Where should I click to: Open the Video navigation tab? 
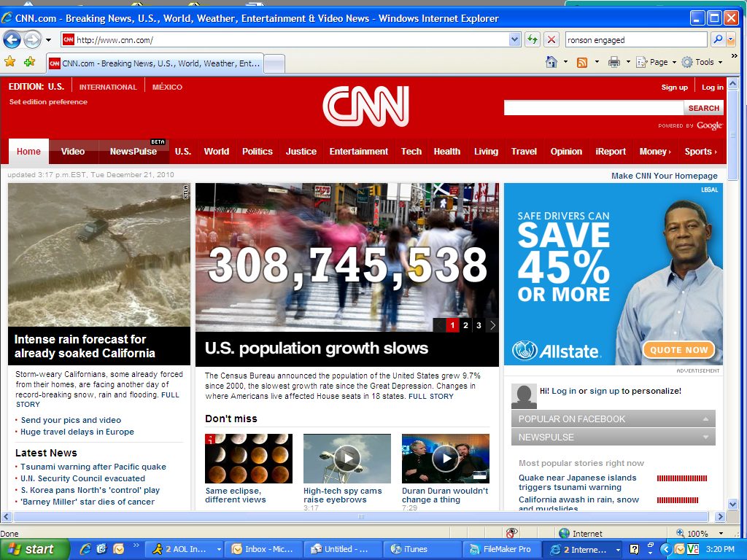point(73,152)
